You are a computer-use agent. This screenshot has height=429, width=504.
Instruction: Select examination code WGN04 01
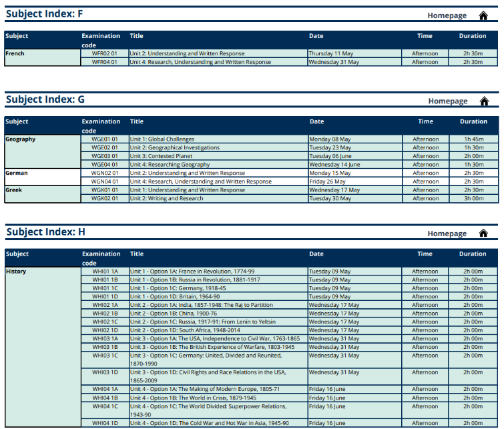[x=105, y=181]
